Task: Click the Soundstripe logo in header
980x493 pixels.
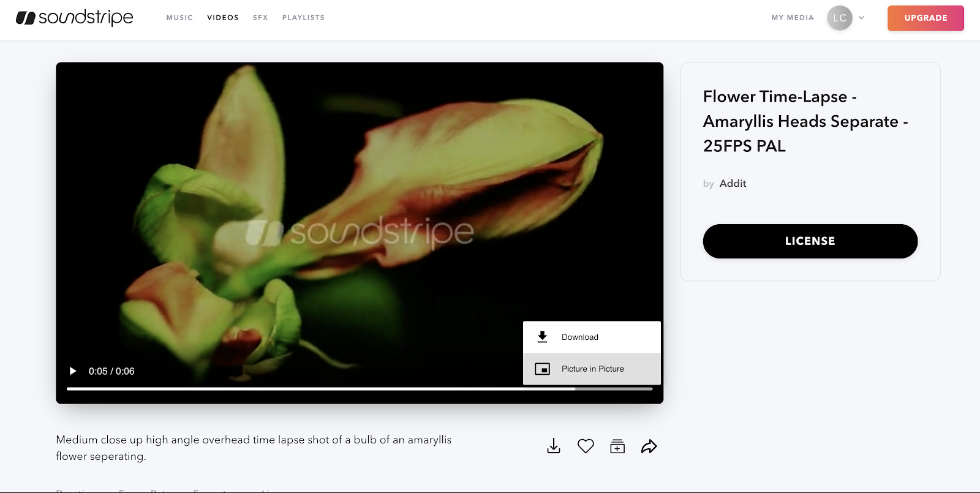Action: tap(74, 18)
